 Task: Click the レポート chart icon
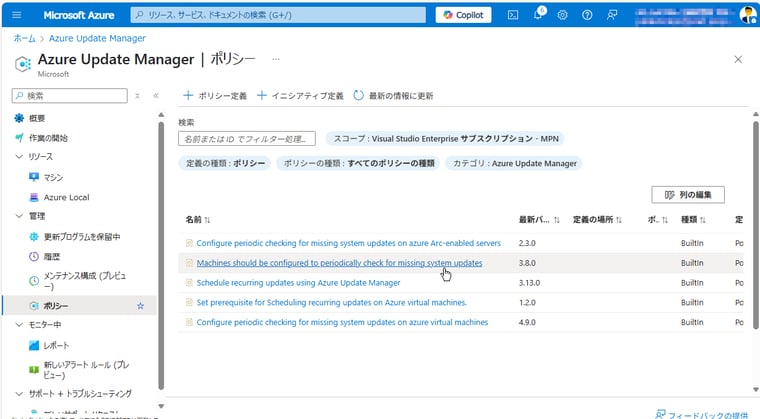[34, 345]
